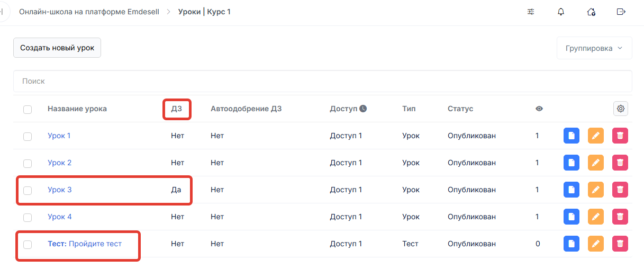
Task: Click the breadcrumb Онлайн-школа на платформе Emdesell
Action: [89, 12]
